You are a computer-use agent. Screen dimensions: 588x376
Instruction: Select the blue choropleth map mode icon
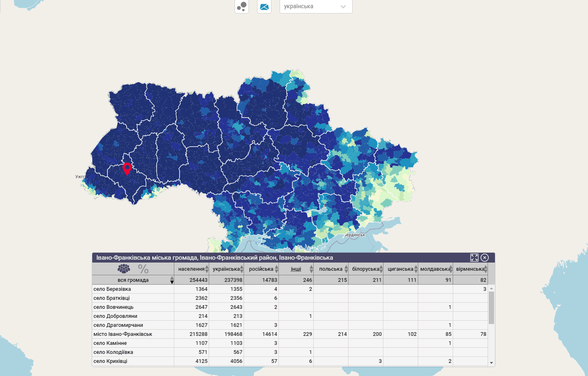pyautogui.click(x=264, y=7)
